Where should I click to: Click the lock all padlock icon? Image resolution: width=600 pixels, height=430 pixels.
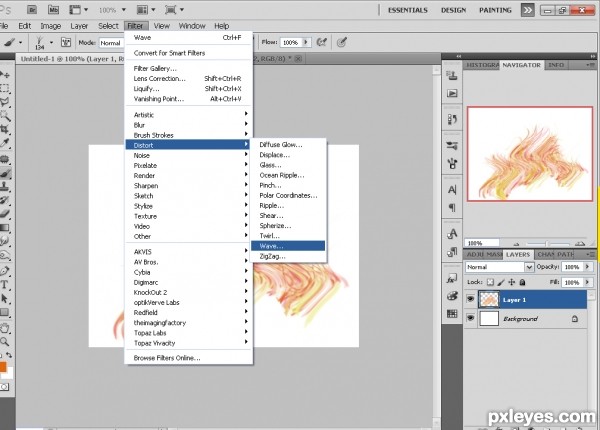coord(522,282)
